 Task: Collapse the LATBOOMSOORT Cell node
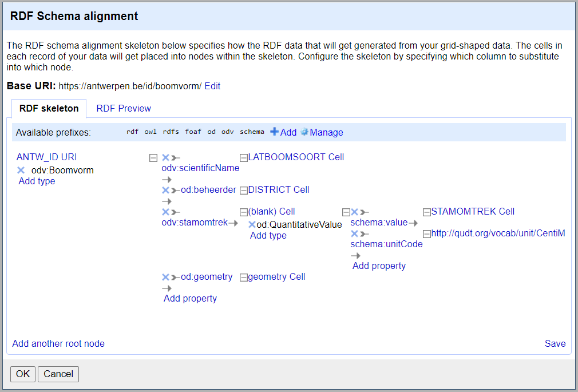point(243,158)
